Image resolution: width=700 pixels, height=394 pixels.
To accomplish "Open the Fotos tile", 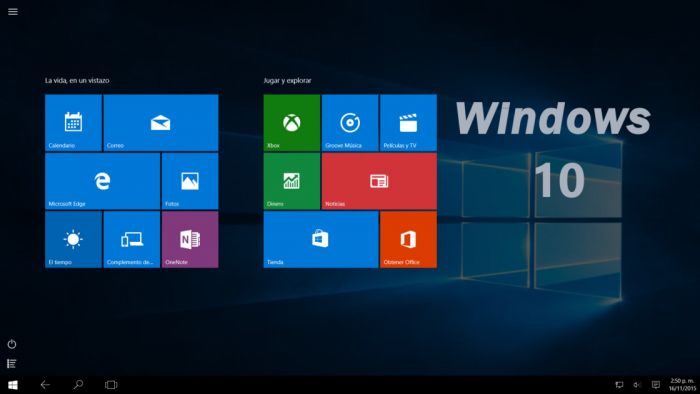I will point(190,181).
